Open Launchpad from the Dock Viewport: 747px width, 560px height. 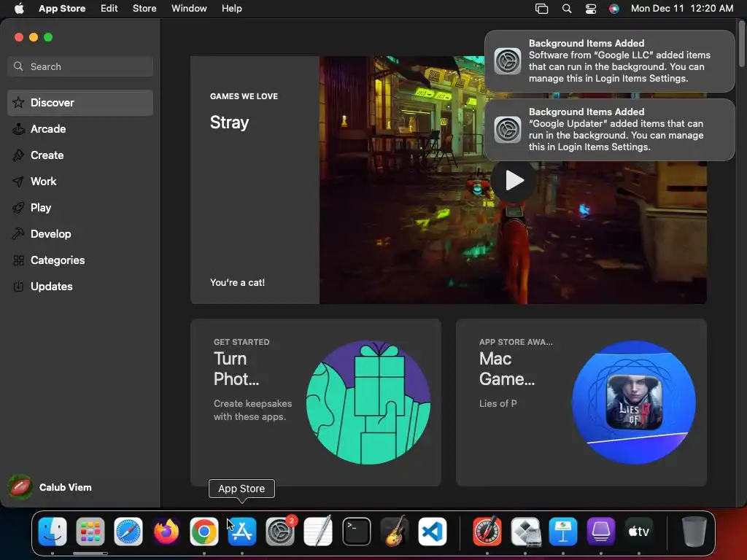pos(90,531)
